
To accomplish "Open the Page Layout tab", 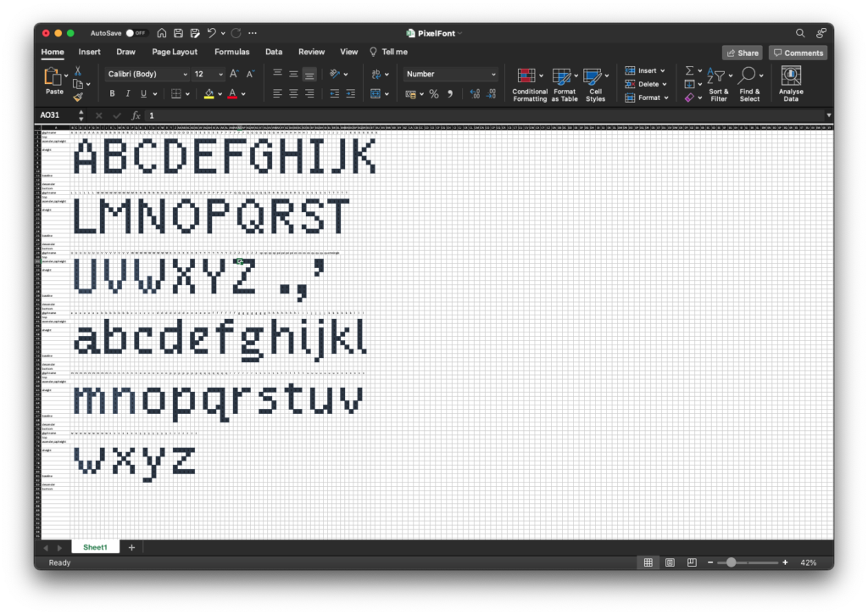I will pyautogui.click(x=175, y=52).
